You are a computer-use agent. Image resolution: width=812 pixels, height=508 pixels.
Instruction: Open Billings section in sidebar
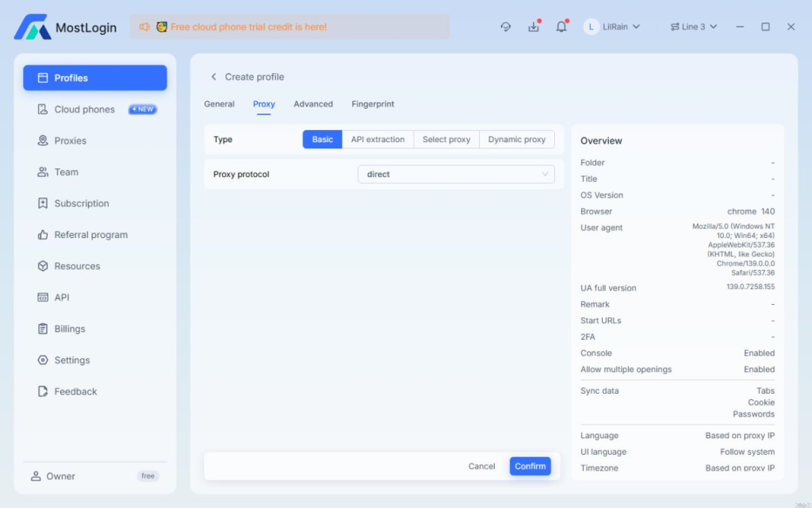coord(70,329)
